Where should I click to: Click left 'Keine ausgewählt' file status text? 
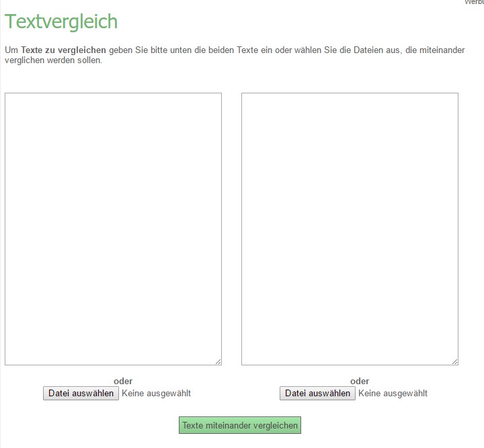[156, 393]
